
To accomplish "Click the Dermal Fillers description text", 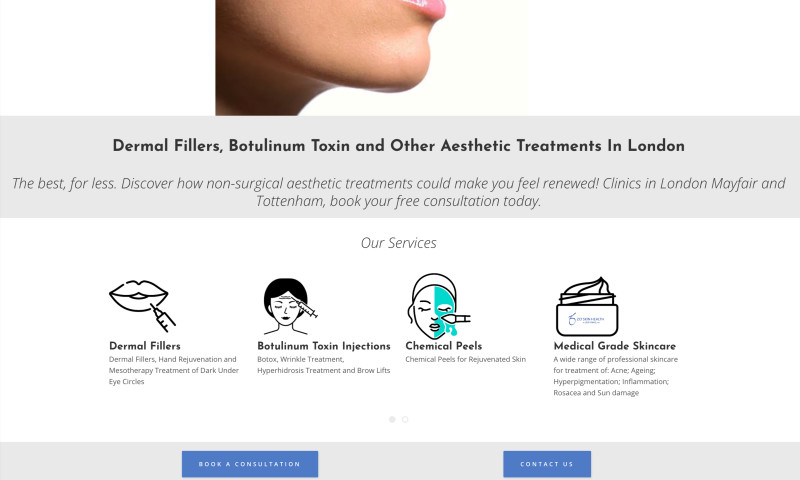I will 173,370.
